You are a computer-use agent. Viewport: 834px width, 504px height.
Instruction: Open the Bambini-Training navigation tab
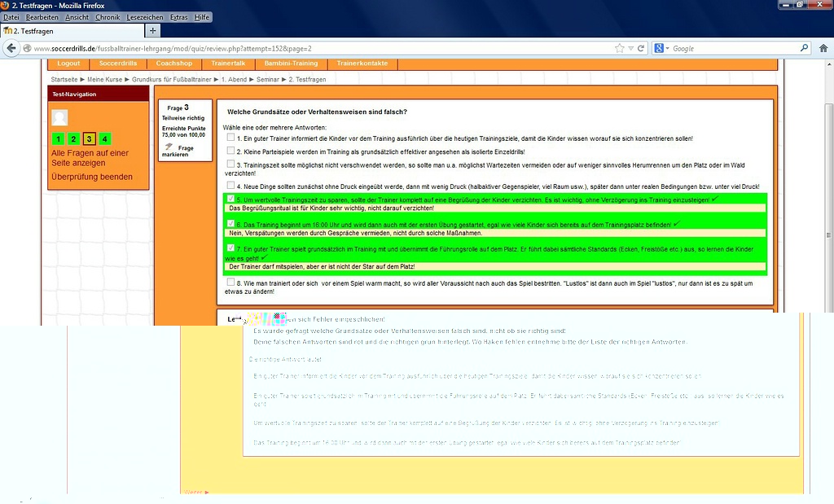click(x=291, y=64)
